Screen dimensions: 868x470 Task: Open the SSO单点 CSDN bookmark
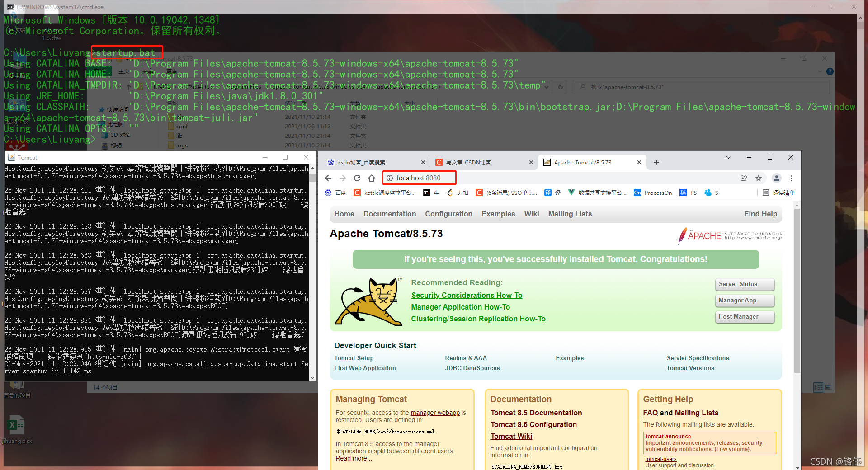[506, 193]
